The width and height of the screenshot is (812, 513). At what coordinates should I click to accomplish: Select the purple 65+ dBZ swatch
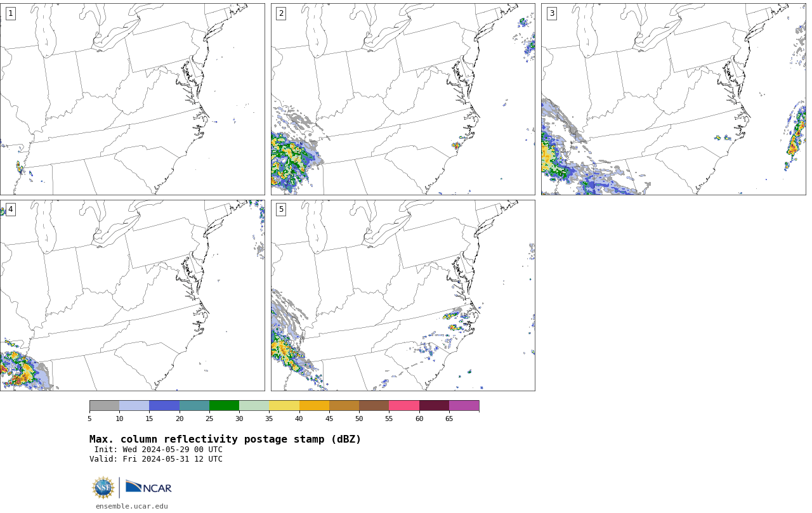point(464,406)
